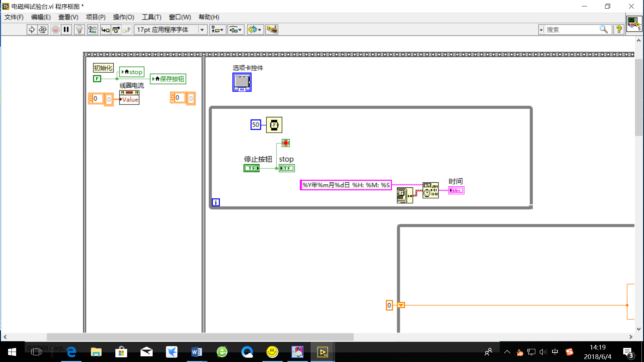The height and width of the screenshot is (362, 644).
Task: Open the Reorder dropdown
Action: pyautogui.click(x=255, y=30)
